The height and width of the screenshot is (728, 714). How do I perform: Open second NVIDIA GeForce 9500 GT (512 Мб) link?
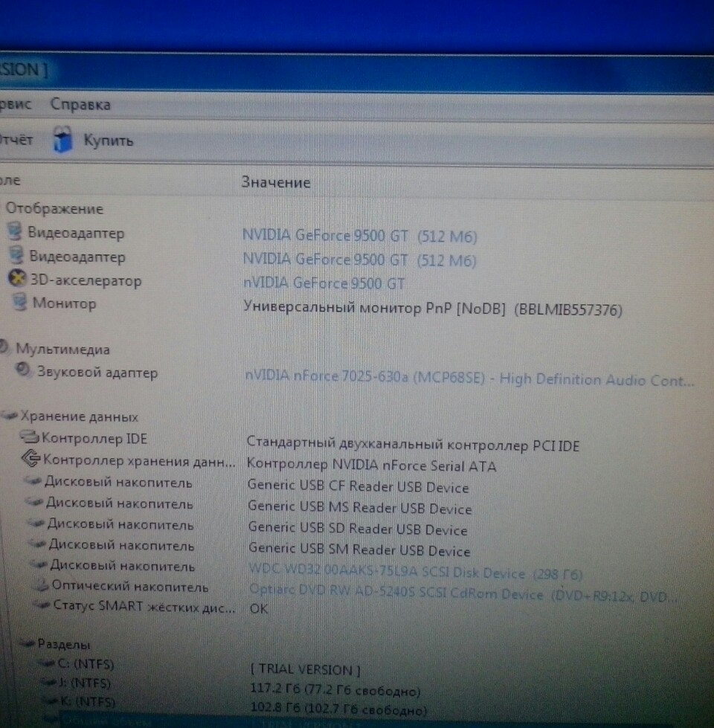360,260
